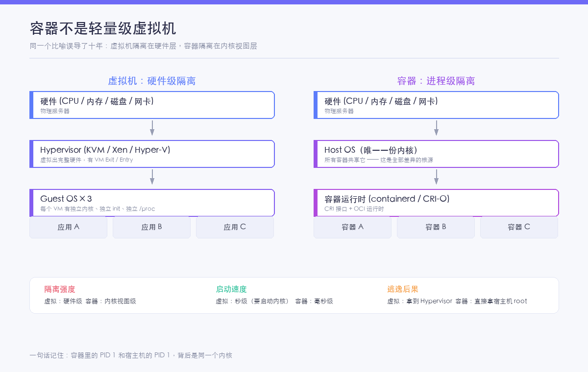Screen dimensions: 588x372
Task: Select text 虚拟：拿到 Hypervisor 容器：直接拿宿主机 root
Action: click(457, 301)
